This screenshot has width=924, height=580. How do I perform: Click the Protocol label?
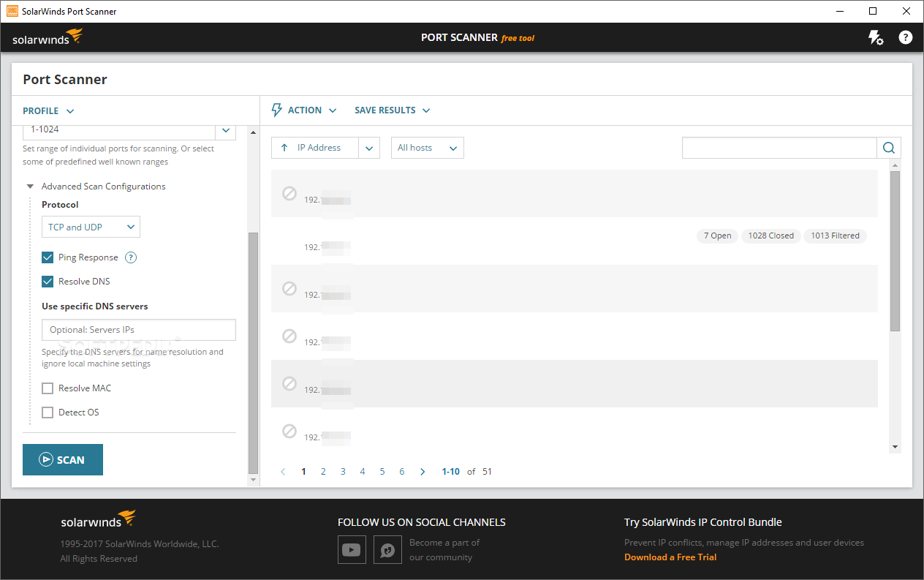coord(60,205)
